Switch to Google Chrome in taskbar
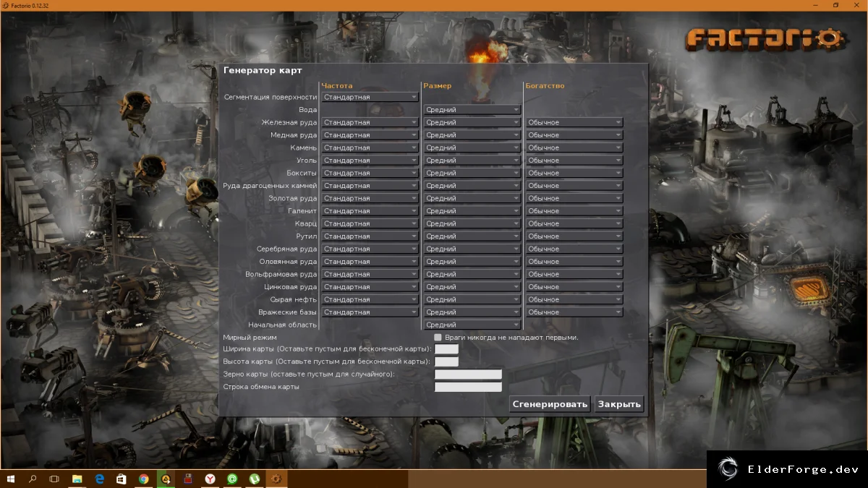The width and height of the screenshot is (868, 488). [x=144, y=479]
